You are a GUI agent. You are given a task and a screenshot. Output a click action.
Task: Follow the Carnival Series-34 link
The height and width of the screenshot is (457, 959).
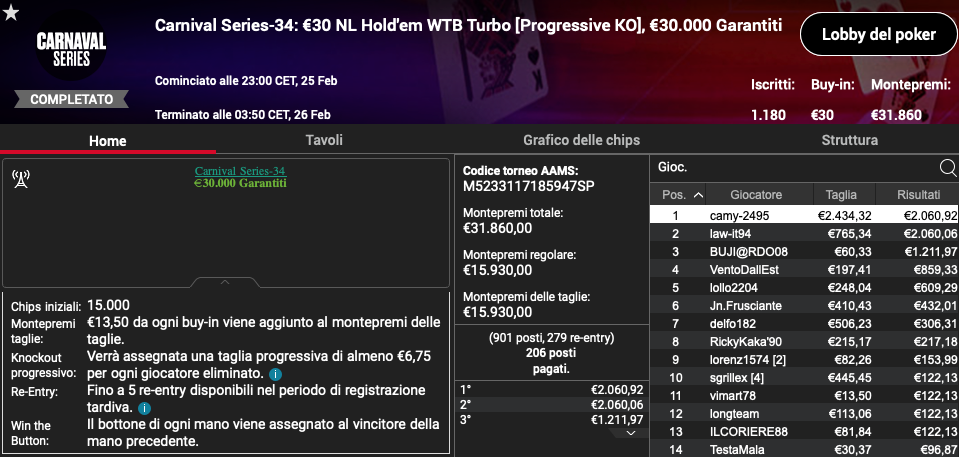click(x=240, y=171)
